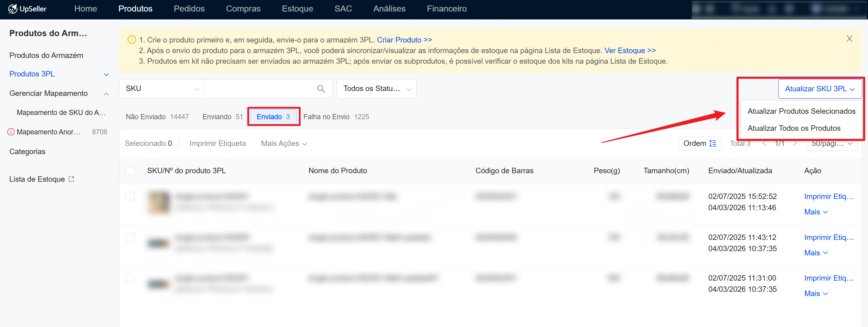
Task: Check the first product row checkbox
Action: tap(130, 196)
